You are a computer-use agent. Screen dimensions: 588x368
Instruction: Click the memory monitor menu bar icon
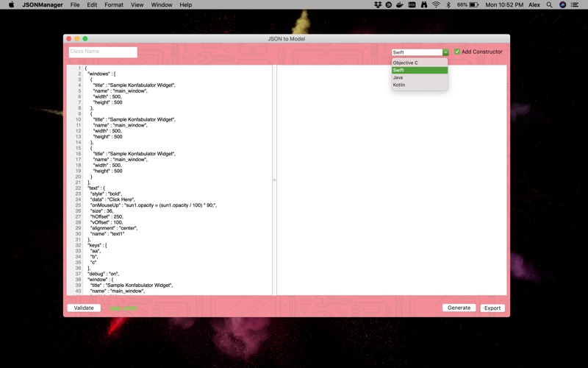412,4
